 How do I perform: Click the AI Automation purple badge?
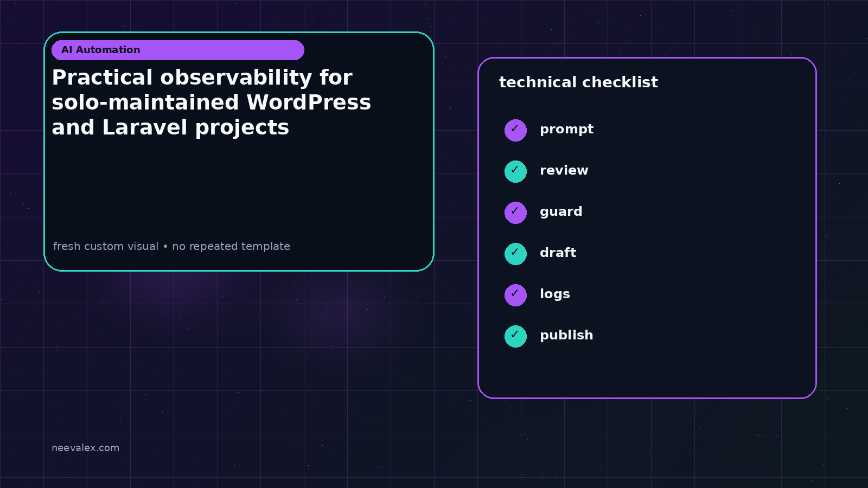pos(178,50)
